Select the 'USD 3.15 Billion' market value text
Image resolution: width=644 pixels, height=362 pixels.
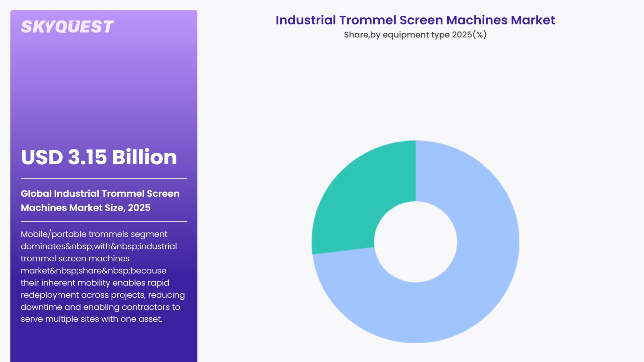coord(99,157)
